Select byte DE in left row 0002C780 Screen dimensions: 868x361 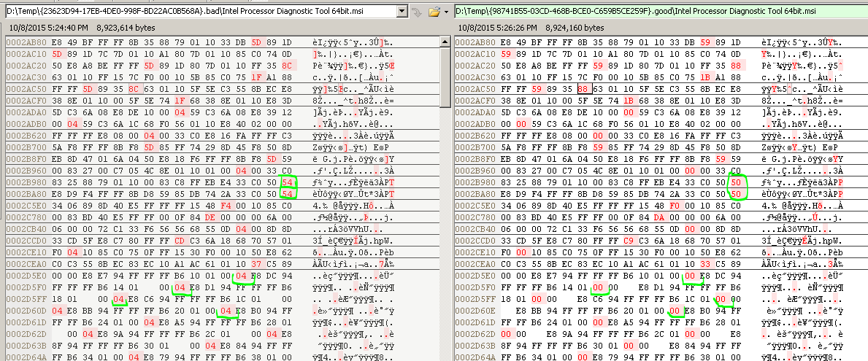coord(210,218)
